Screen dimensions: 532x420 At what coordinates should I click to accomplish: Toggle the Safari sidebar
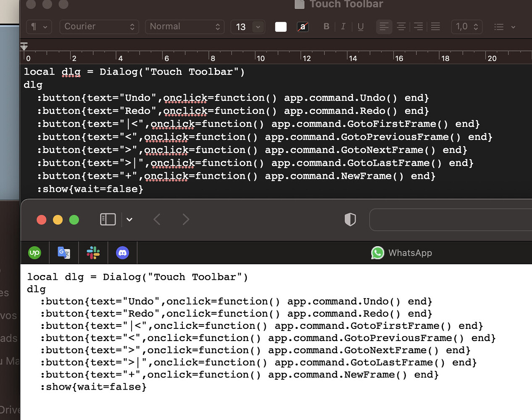(108, 219)
